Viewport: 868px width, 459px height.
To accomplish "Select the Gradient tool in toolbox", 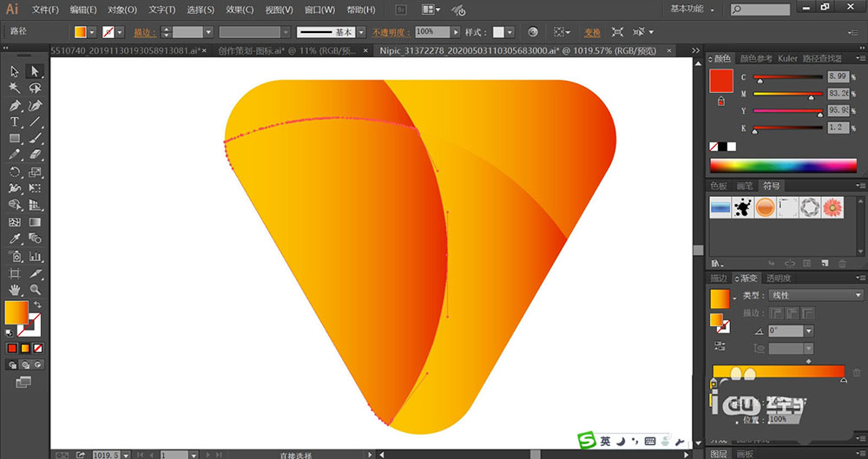I will pos(35,222).
